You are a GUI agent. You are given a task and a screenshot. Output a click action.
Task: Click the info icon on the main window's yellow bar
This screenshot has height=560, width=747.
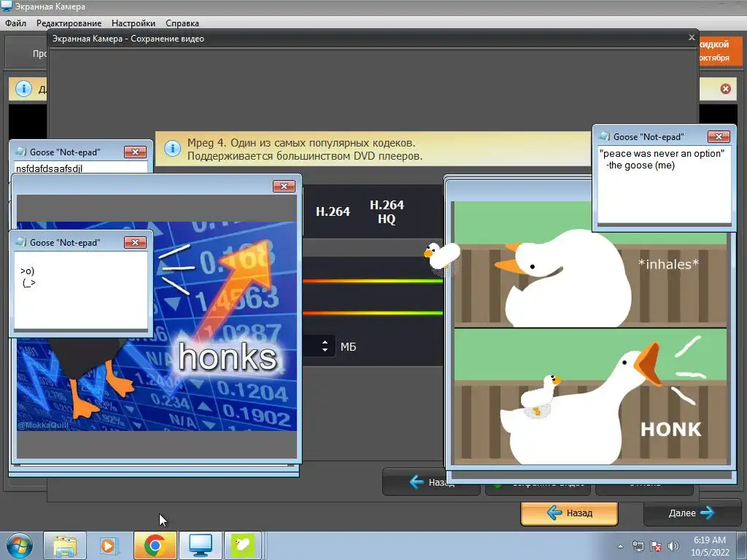tap(23, 88)
